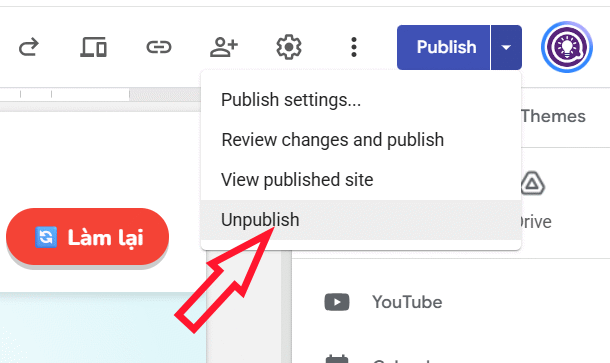Image resolution: width=610 pixels, height=363 pixels.
Task: Insert a YouTube item
Action: pos(407,302)
